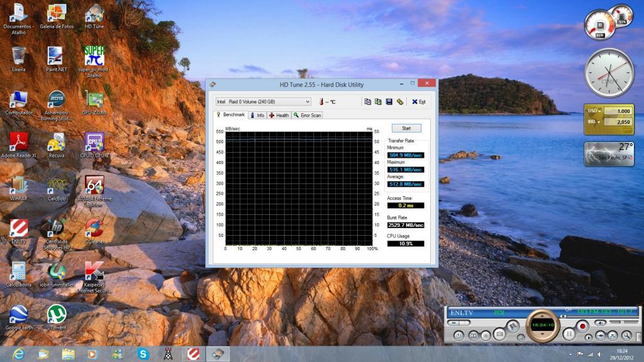
Task: Select the Ashampoo Burning Studio icon
Action: tap(56, 106)
